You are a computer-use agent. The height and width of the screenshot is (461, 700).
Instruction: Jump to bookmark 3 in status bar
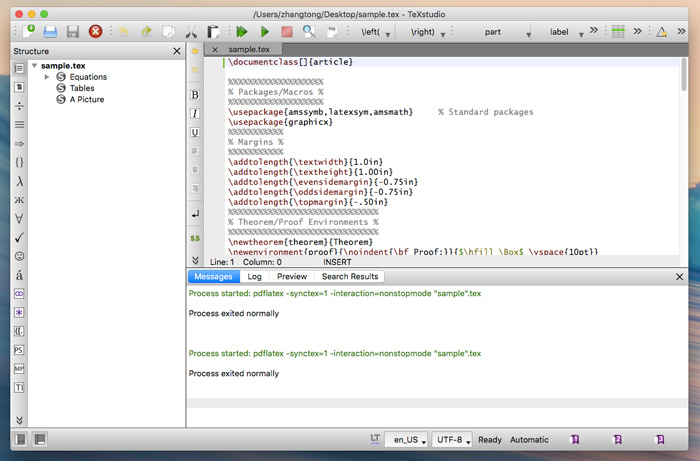(660, 440)
